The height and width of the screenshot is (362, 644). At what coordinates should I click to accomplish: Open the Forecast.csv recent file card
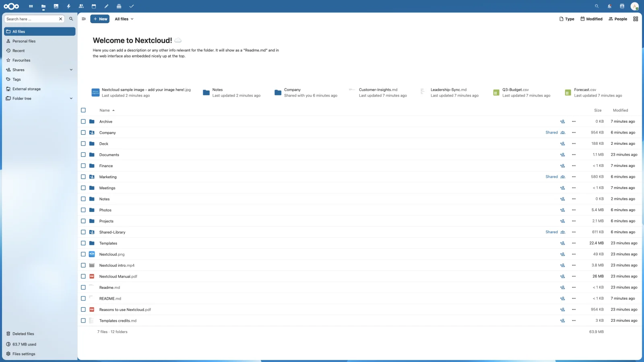(593, 93)
